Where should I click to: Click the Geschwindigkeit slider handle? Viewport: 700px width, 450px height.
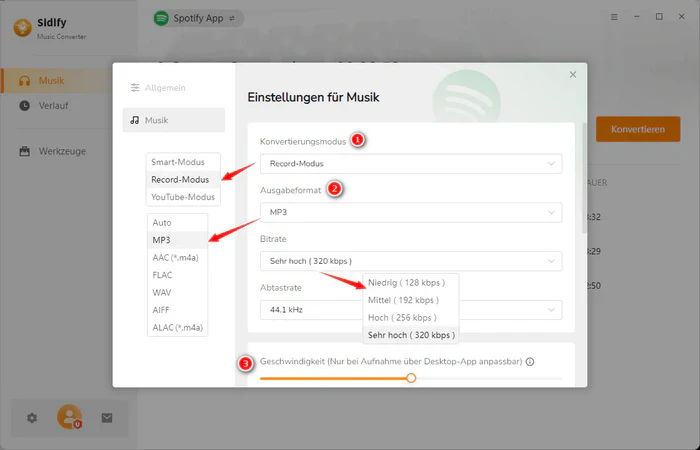[x=411, y=378]
